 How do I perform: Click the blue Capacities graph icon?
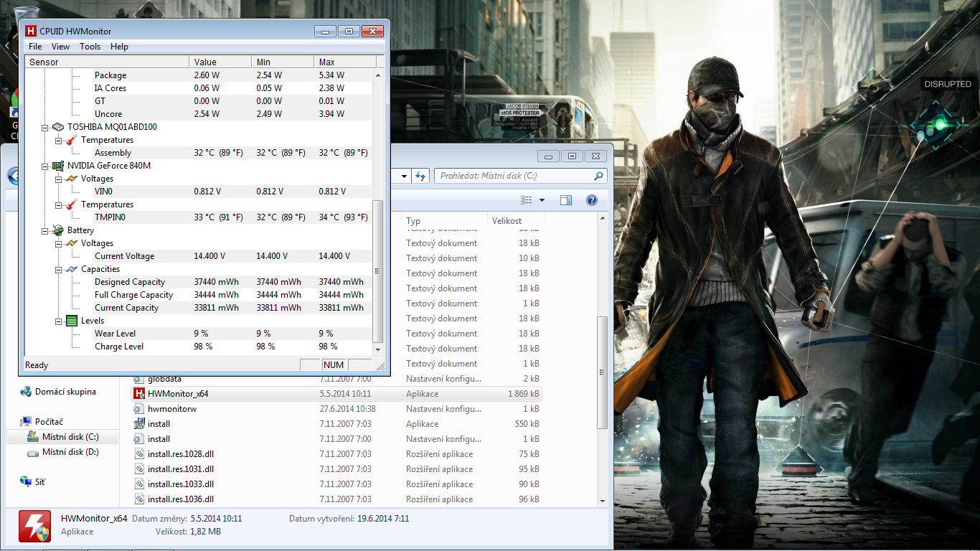pyautogui.click(x=71, y=269)
